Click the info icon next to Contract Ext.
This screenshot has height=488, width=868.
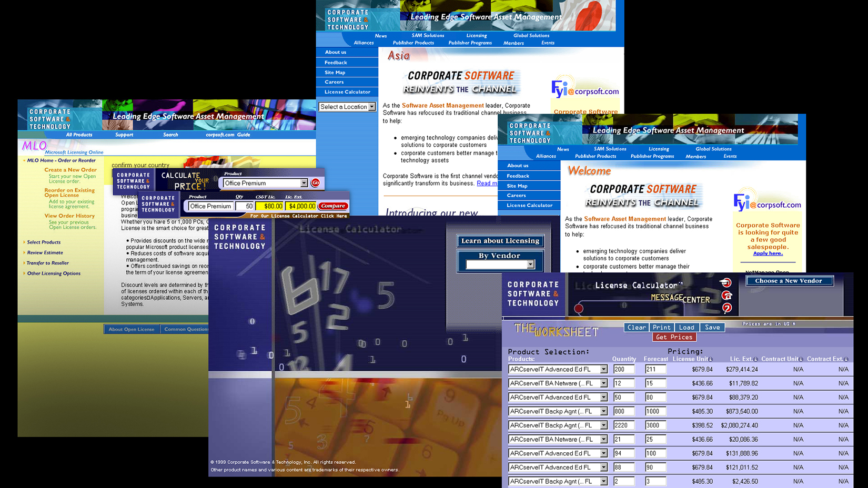(846, 359)
